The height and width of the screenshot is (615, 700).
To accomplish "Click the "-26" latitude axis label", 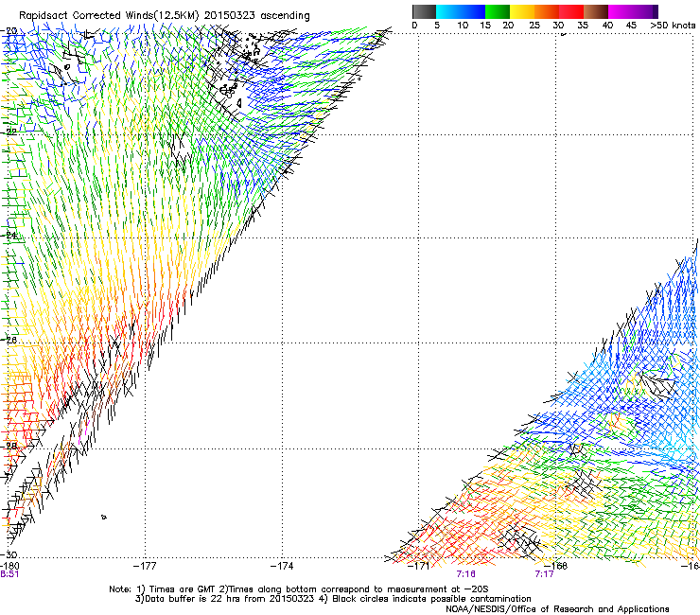I will [x=9, y=341].
